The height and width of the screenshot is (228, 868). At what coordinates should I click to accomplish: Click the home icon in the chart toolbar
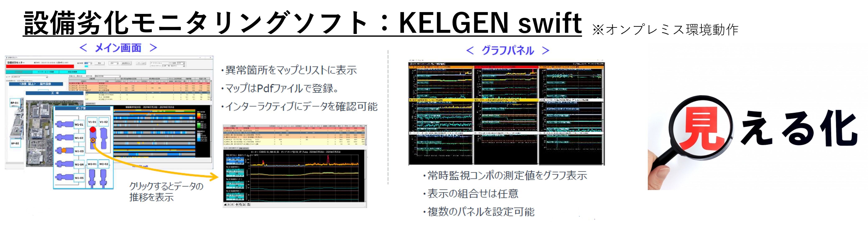pyautogui.click(x=225, y=204)
